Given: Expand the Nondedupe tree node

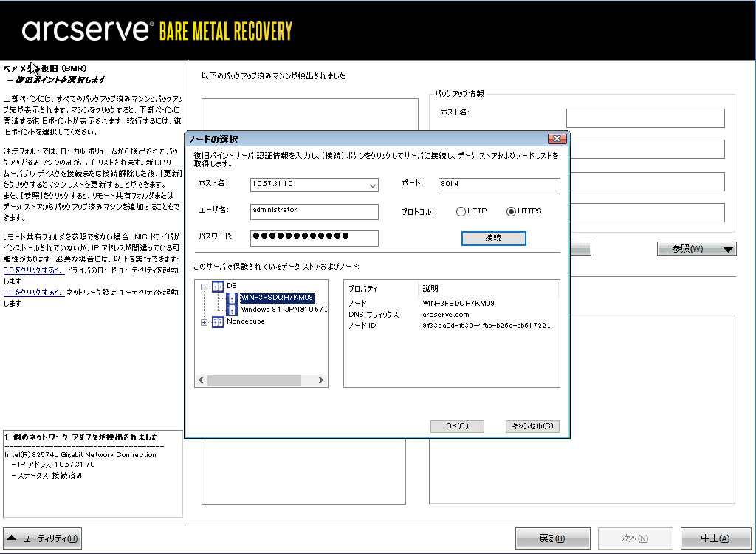Looking at the screenshot, I should pyautogui.click(x=204, y=322).
